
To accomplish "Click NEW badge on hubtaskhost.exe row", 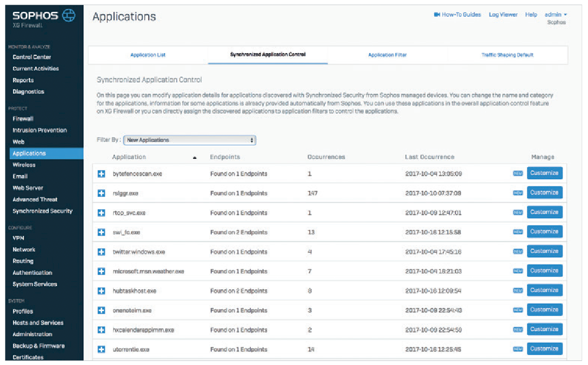I will pyautogui.click(x=518, y=290).
